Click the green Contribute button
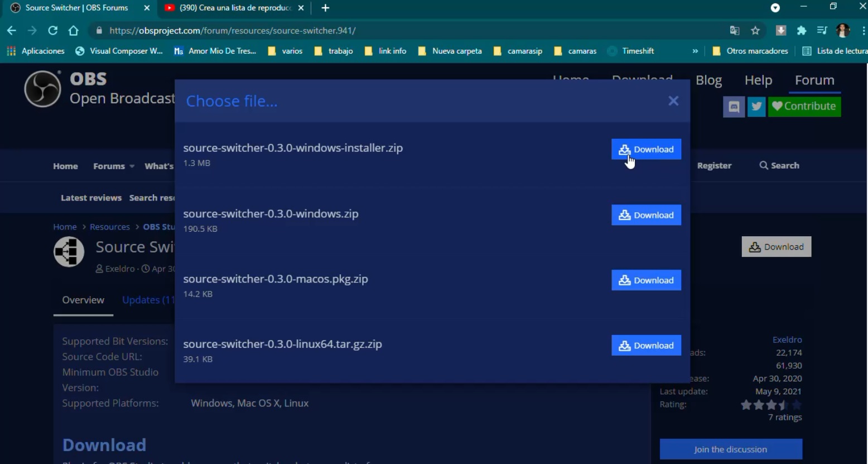This screenshot has width=868, height=464. click(804, 107)
